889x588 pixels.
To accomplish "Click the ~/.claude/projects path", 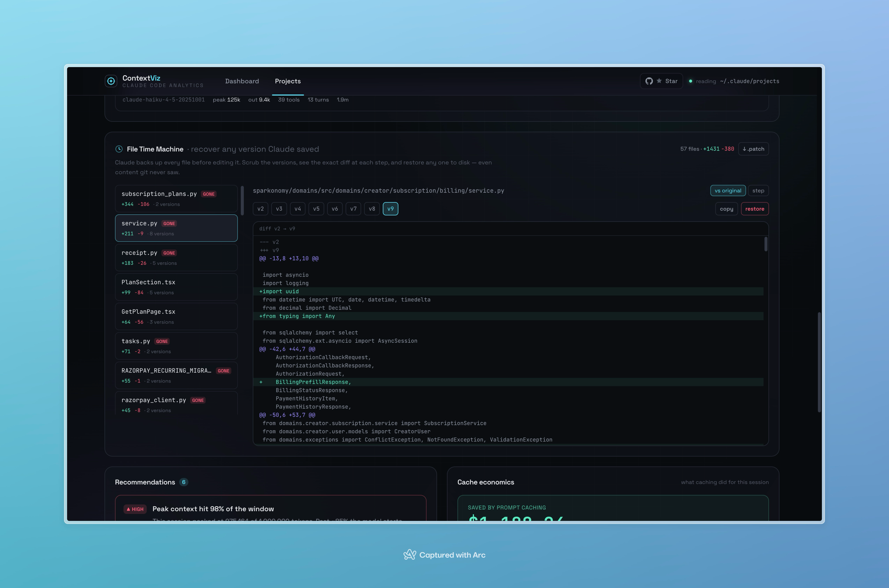I will pos(749,81).
